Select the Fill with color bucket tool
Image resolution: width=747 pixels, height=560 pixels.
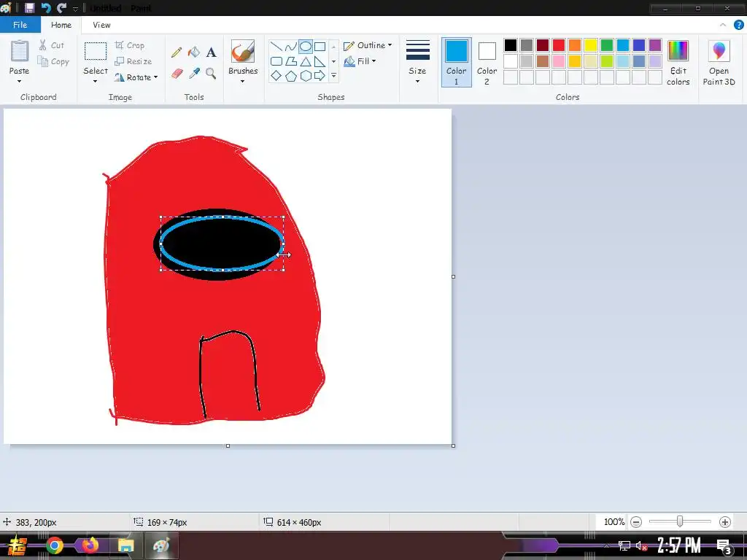coord(194,52)
